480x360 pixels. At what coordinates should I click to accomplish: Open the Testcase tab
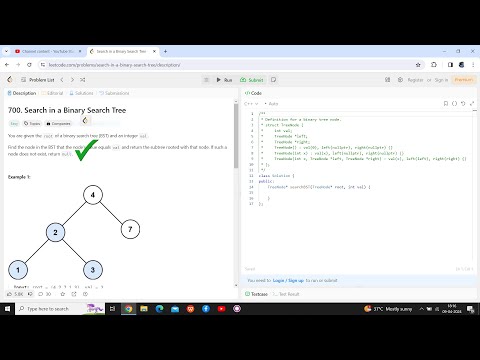(256, 294)
